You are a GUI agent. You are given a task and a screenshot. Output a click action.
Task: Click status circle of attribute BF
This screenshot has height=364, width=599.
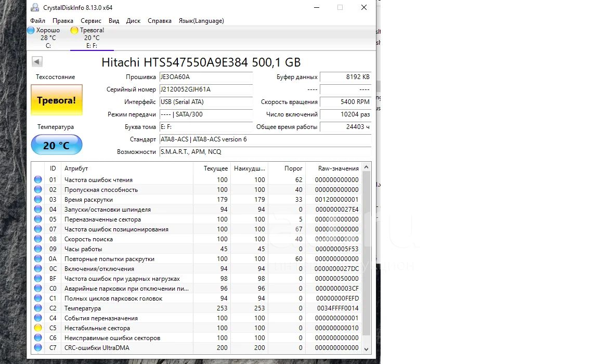pos(38,278)
